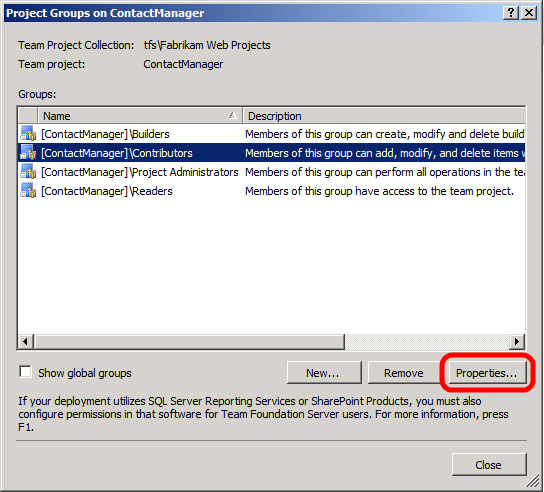
Task: Select [ContactManager]\Contributors row
Action: (272, 153)
